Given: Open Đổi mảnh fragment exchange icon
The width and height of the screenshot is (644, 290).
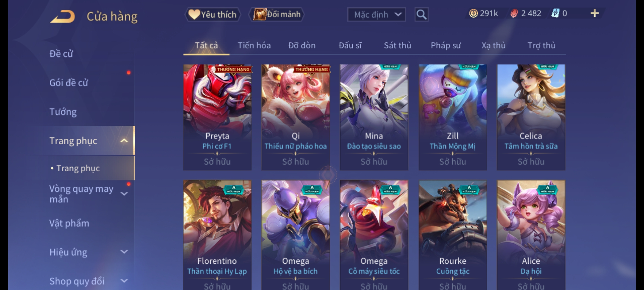Looking at the screenshot, I should pyautogui.click(x=277, y=15).
